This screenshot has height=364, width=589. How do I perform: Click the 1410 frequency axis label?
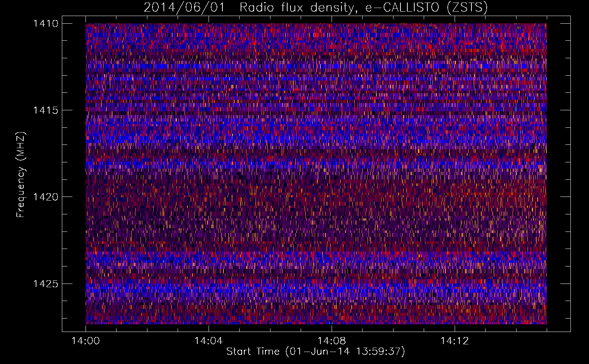click(46, 24)
